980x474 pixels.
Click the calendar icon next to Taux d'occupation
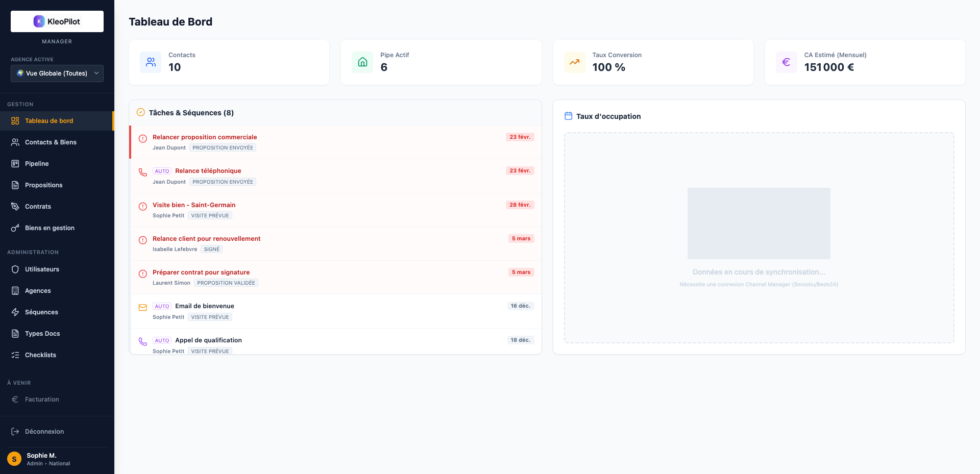tap(568, 116)
